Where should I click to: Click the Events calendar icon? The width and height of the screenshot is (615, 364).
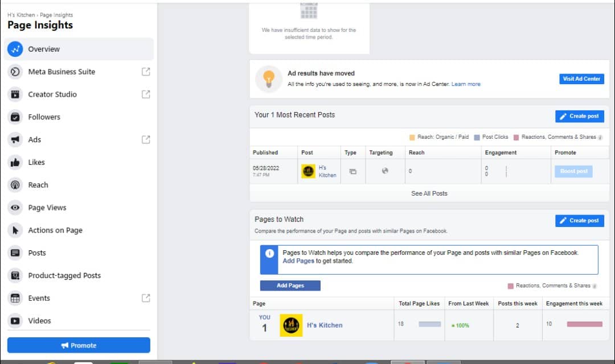click(15, 298)
